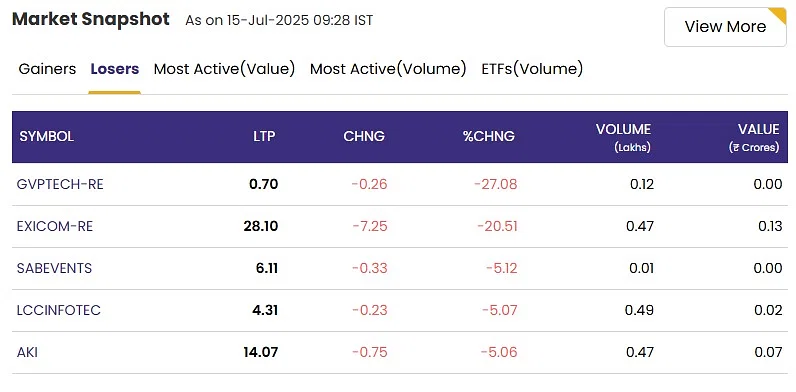Open the AKI symbol link
The width and height of the screenshot is (796, 392).
27,352
